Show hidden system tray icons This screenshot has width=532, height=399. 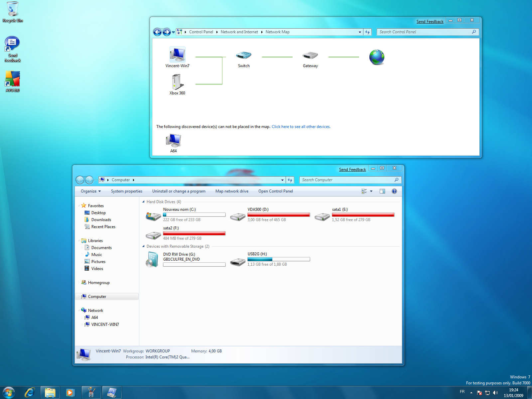coord(471,393)
